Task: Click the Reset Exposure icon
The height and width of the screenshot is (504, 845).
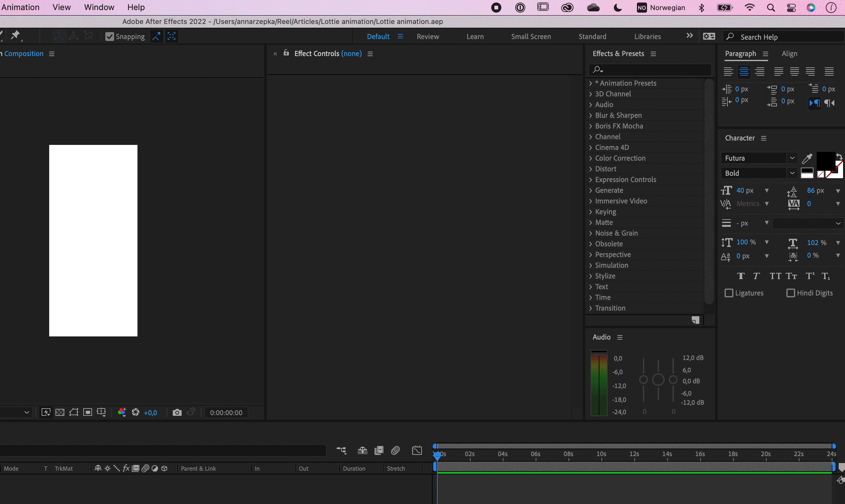Action: [136, 412]
